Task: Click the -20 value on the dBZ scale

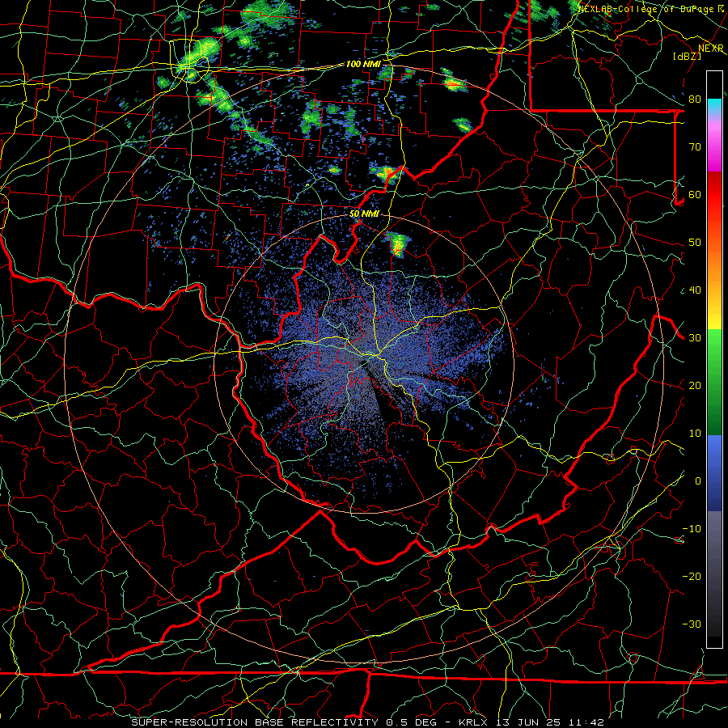Action: [692, 577]
